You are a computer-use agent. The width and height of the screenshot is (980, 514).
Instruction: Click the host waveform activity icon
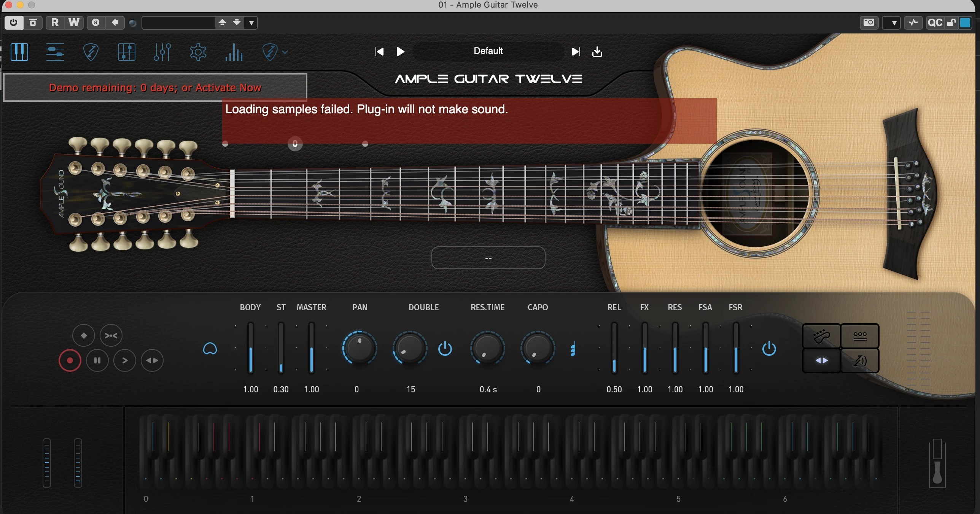pos(913,22)
